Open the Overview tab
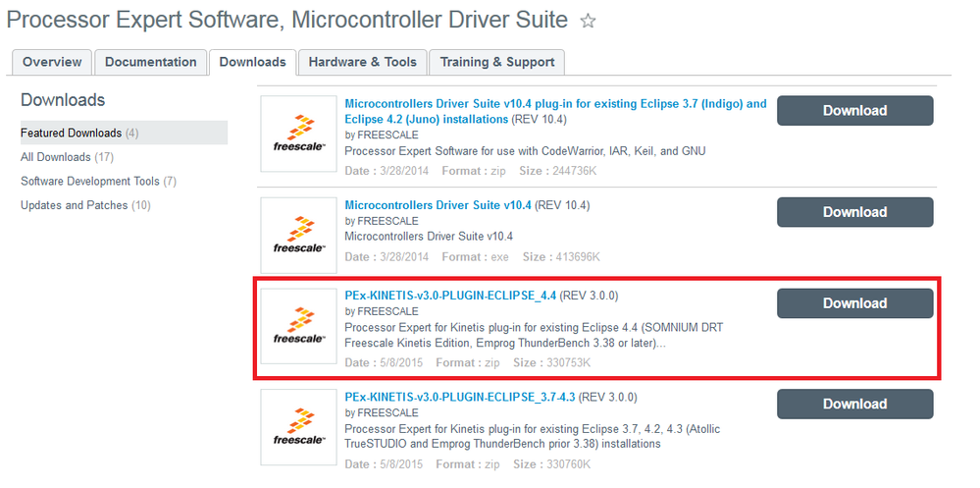The width and height of the screenshot is (980, 488). coord(52,62)
